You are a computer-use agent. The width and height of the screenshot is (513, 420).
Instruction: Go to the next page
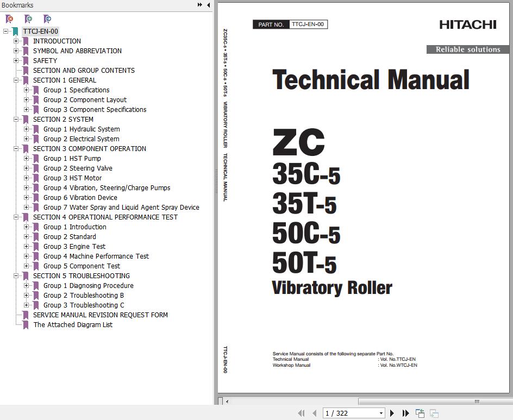(x=392, y=413)
